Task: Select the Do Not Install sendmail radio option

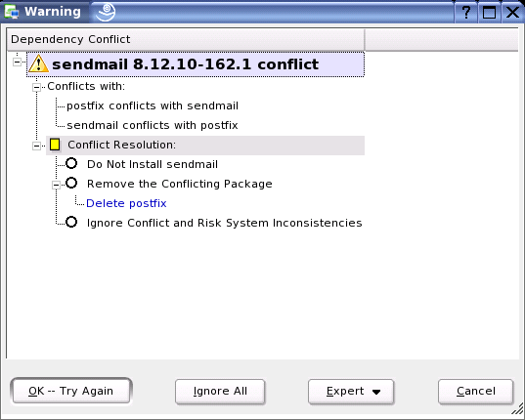Action: [71, 163]
